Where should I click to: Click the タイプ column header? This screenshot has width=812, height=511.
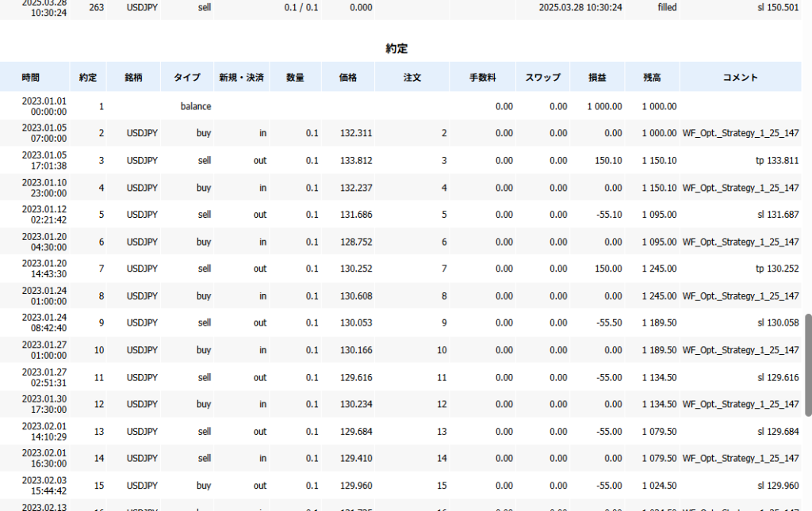pyautogui.click(x=187, y=78)
